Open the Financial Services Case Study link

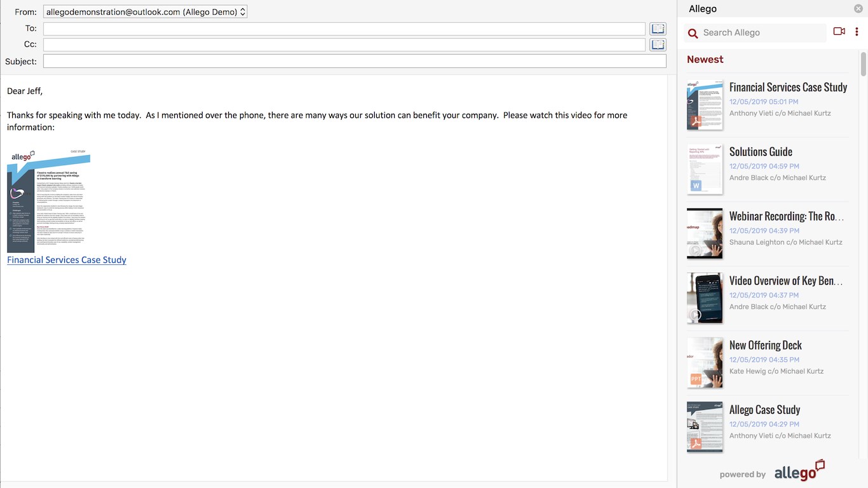point(67,260)
